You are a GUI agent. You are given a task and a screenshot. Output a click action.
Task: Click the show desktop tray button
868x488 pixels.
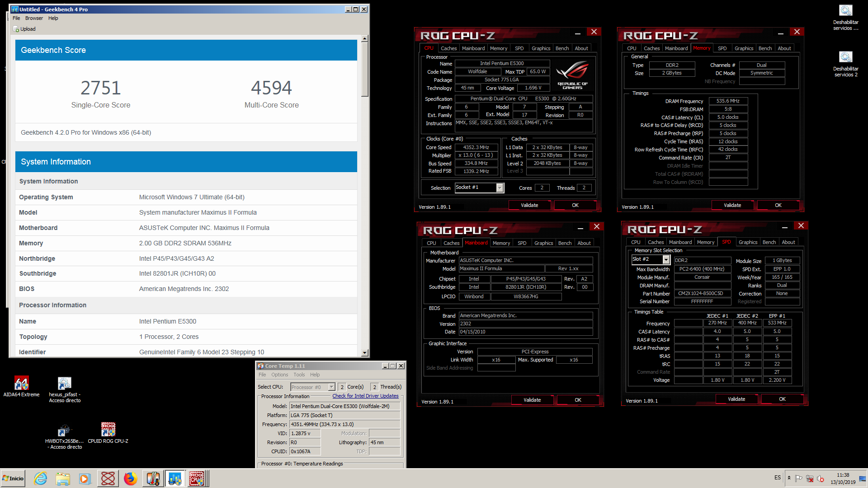[863, 479]
